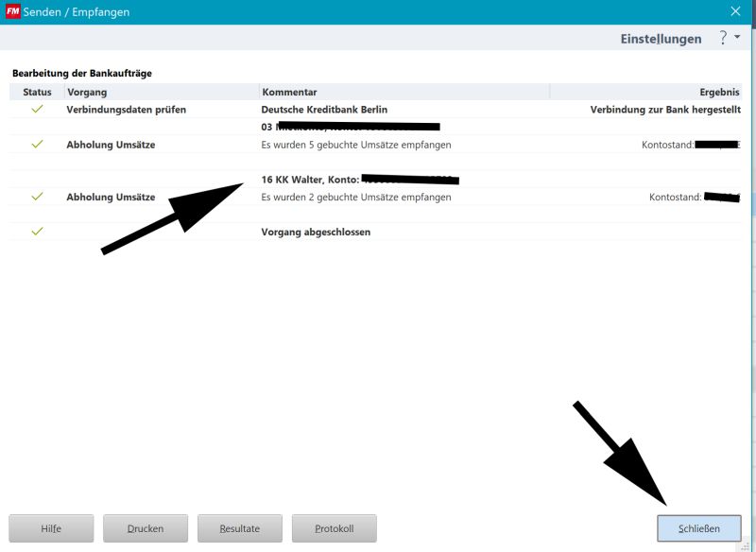Screen dimensions: 756x552
Task: Select the Kommentar column header
Action: coord(404,92)
